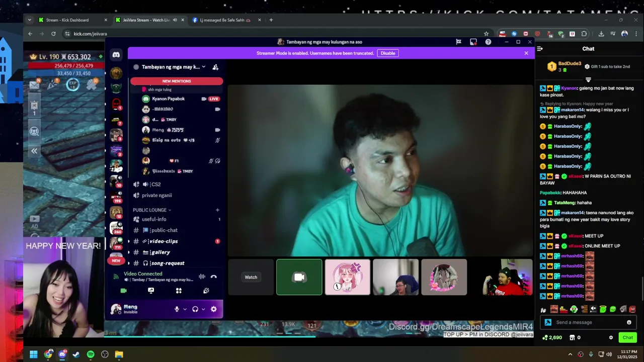The height and width of the screenshot is (362, 644).
Task: Open Discord soundboard icon
Action: tap(206, 291)
